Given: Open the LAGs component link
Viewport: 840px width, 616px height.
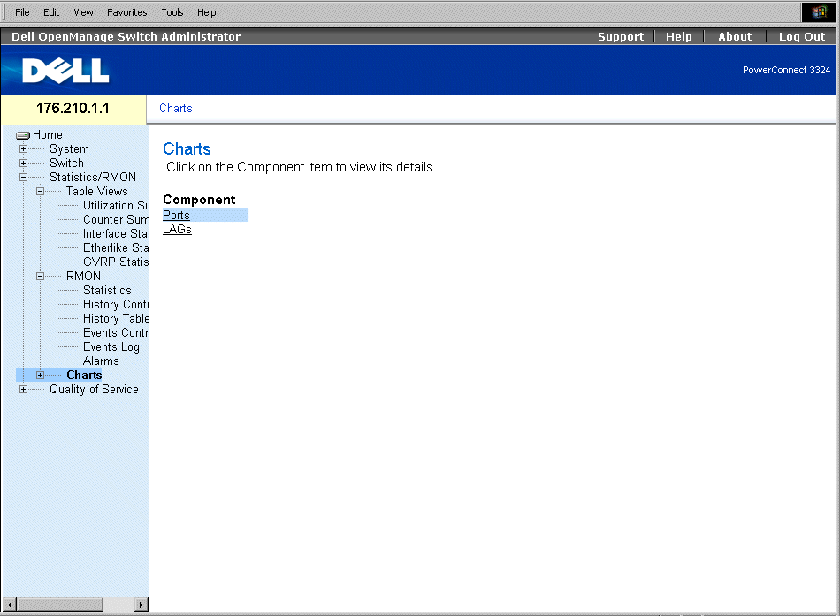Looking at the screenshot, I should (178, 229).
